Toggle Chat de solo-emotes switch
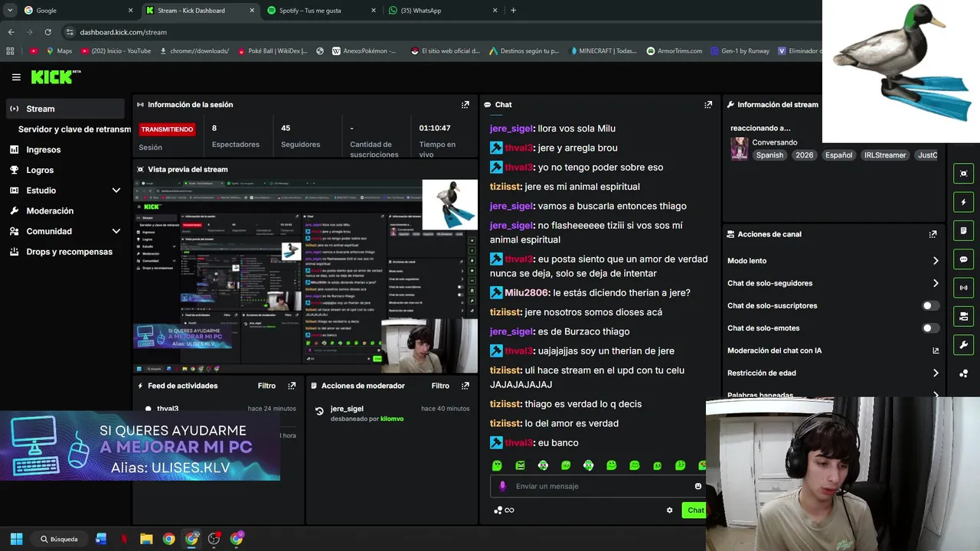The height and width of the screenshot is (551, 980). tap(930, 328)
